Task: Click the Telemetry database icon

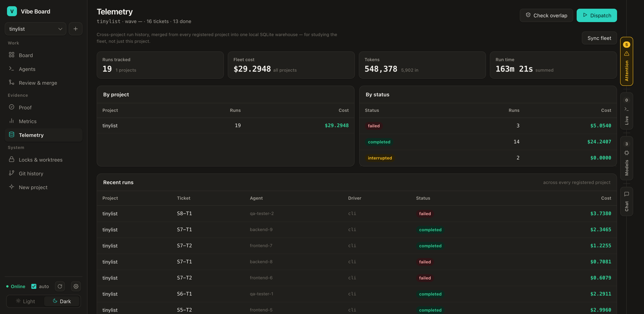Action: pos(11,135)
